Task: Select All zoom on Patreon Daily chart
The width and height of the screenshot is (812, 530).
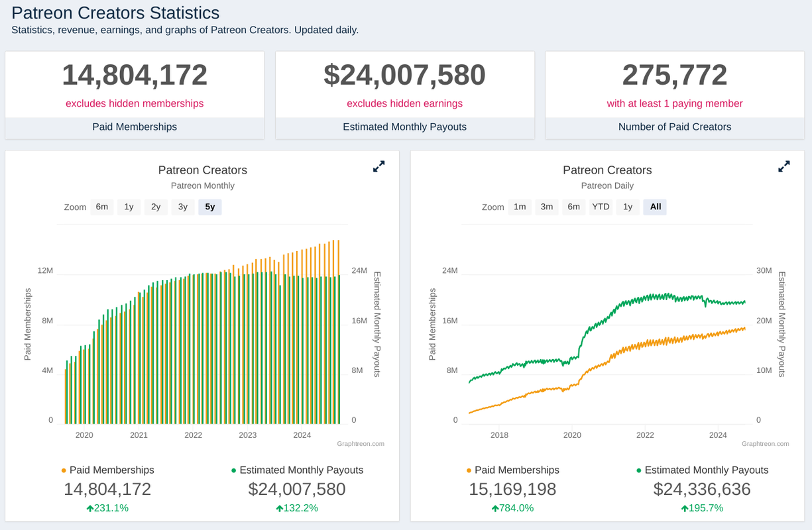Action: (656, 207)
